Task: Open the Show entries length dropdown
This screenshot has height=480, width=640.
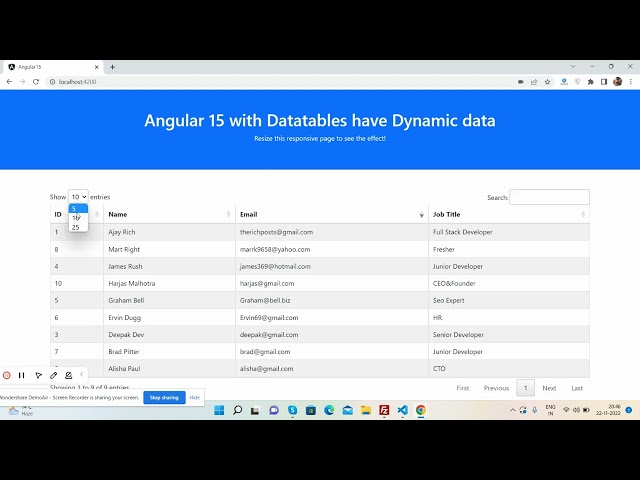Action: click(78, 197)
